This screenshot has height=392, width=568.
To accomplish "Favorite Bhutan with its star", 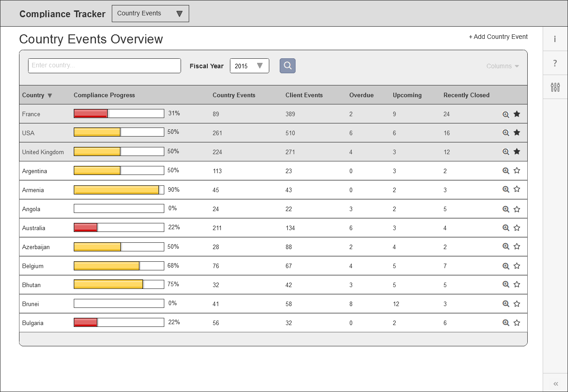I will tap(517, 284).
